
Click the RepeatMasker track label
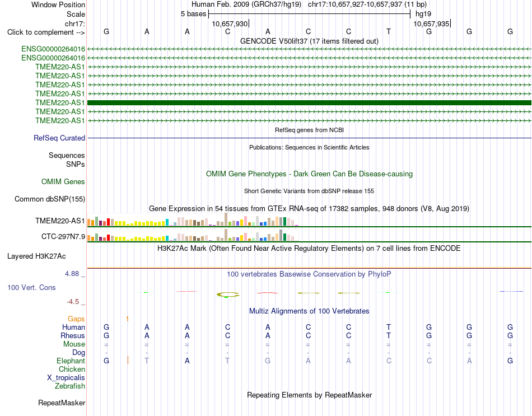[x=62, y=403]
